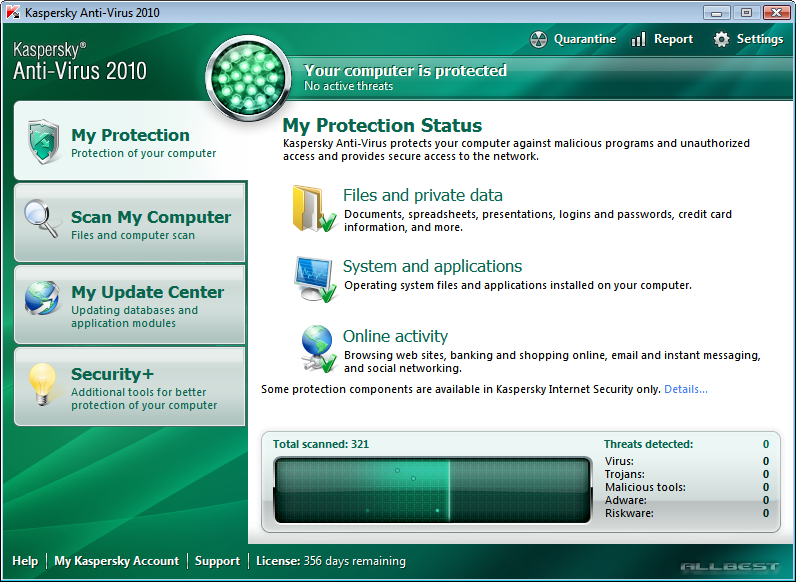Click 'Your computer is protected' status text
This screenshot has height=582, width=796.
(x=405, y=70)
